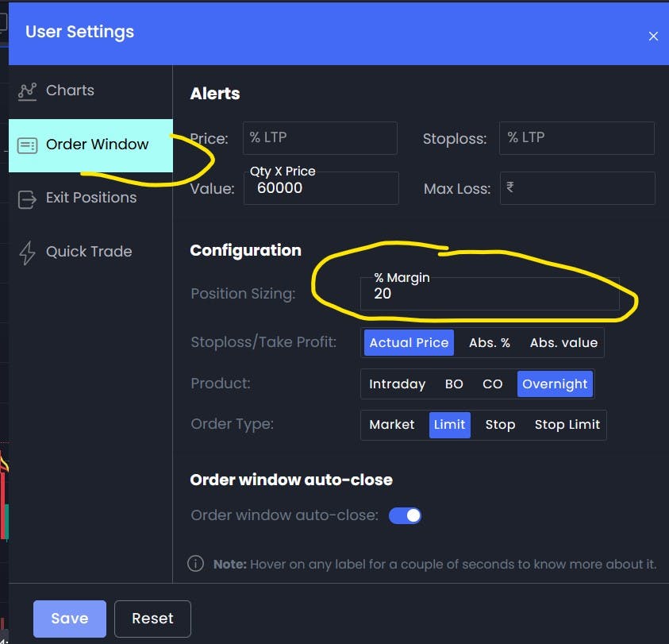Focus the Max Loss rupee field

577,188
